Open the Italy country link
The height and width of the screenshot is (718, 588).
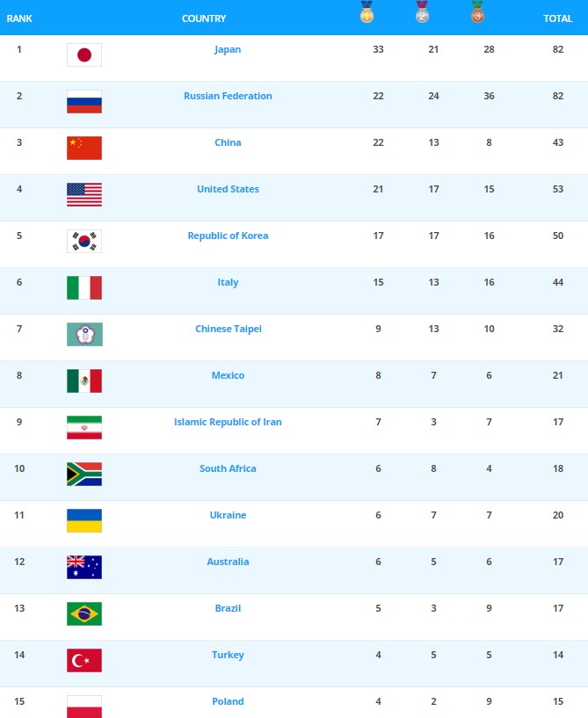(x=228, y=282)
